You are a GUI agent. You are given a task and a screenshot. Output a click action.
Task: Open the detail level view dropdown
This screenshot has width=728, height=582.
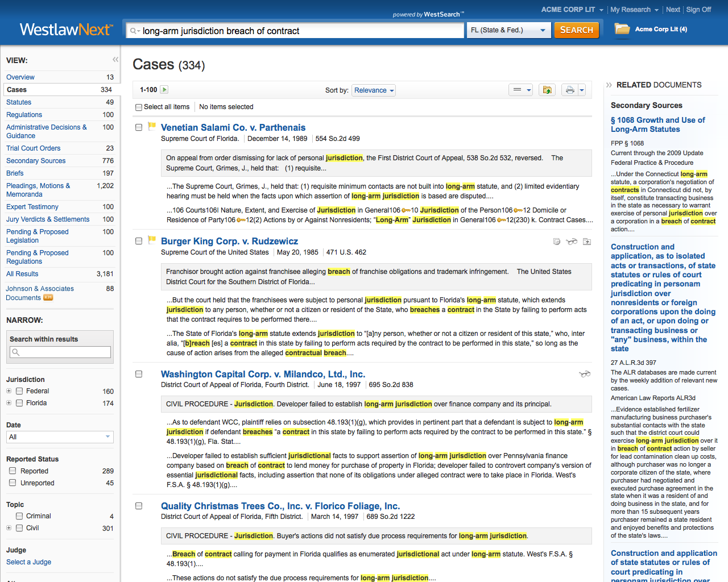coord(520,90)
